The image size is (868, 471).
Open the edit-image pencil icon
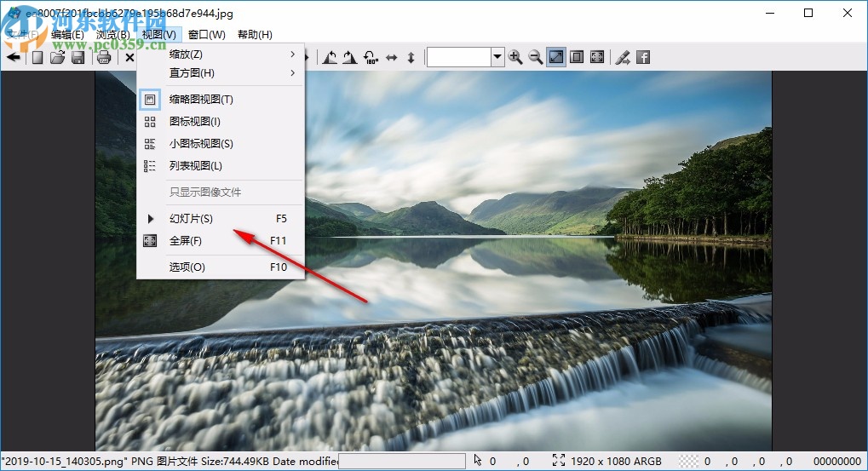pyautogui.click(x=623, y=57)
